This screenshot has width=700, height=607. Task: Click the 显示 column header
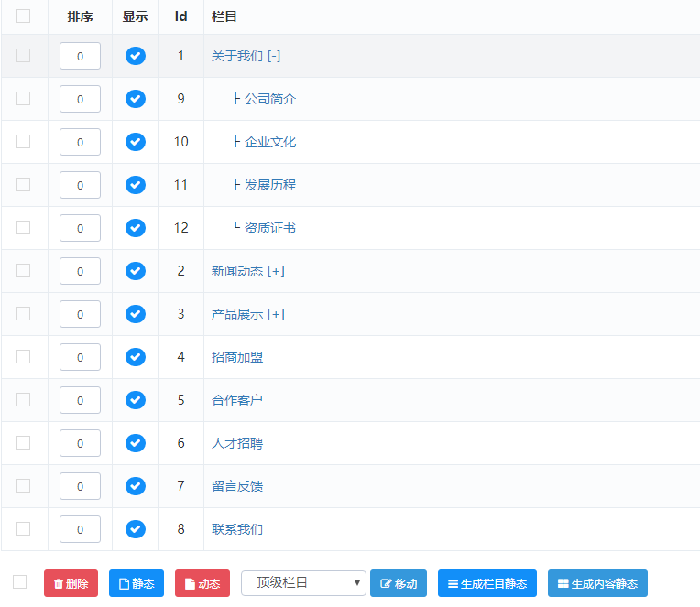tap(136, 17)
